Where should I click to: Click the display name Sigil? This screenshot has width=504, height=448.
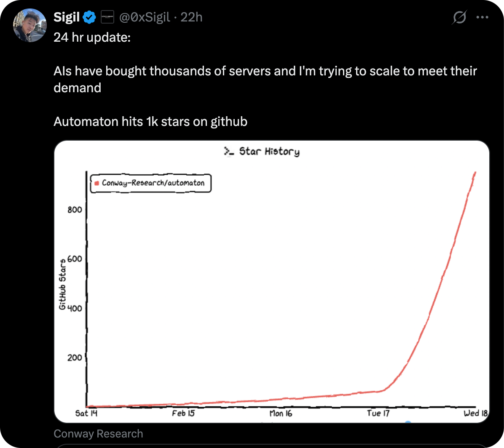67,17
